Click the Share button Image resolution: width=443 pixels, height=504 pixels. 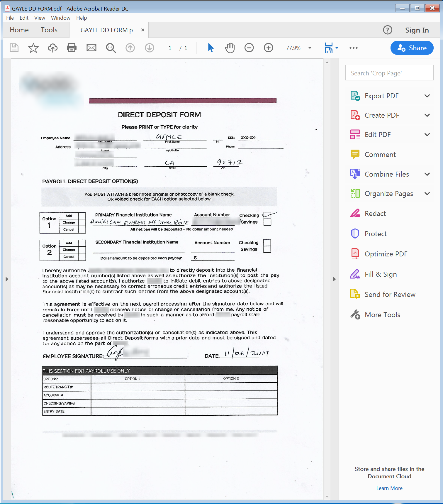tap(412, 48)
